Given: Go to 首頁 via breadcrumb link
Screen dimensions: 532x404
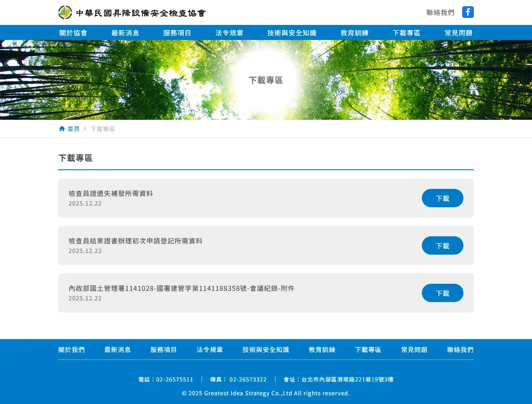Looking at the screenshot, I should pos(74,128).
